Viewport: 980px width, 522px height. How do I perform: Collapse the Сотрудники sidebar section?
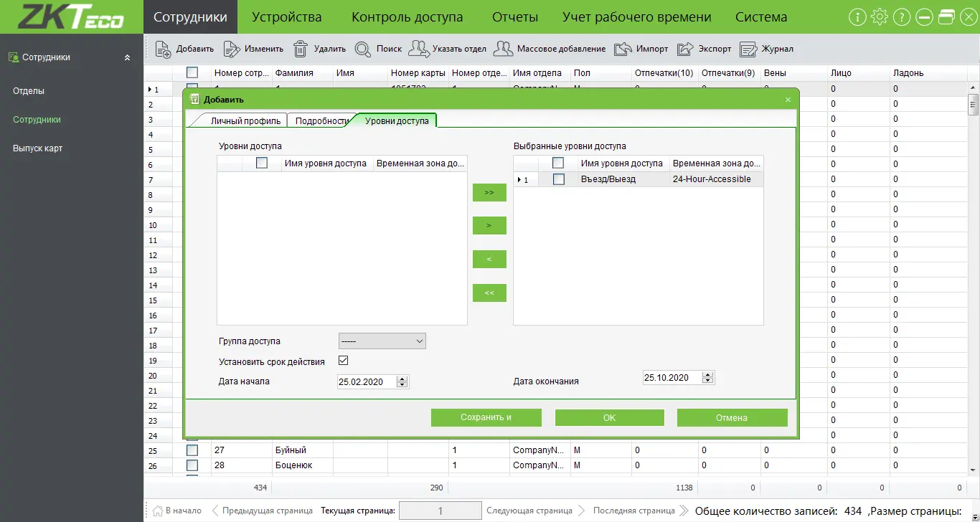click(128, 57)
